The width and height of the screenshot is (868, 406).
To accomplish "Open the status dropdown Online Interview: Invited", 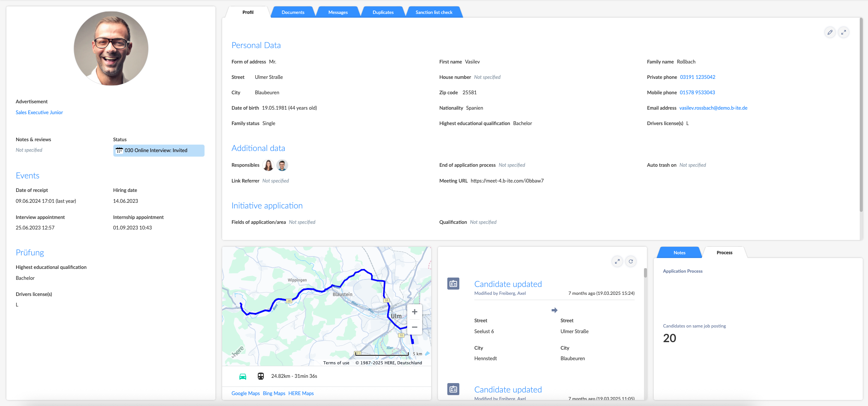I will (x=159, y=151).
